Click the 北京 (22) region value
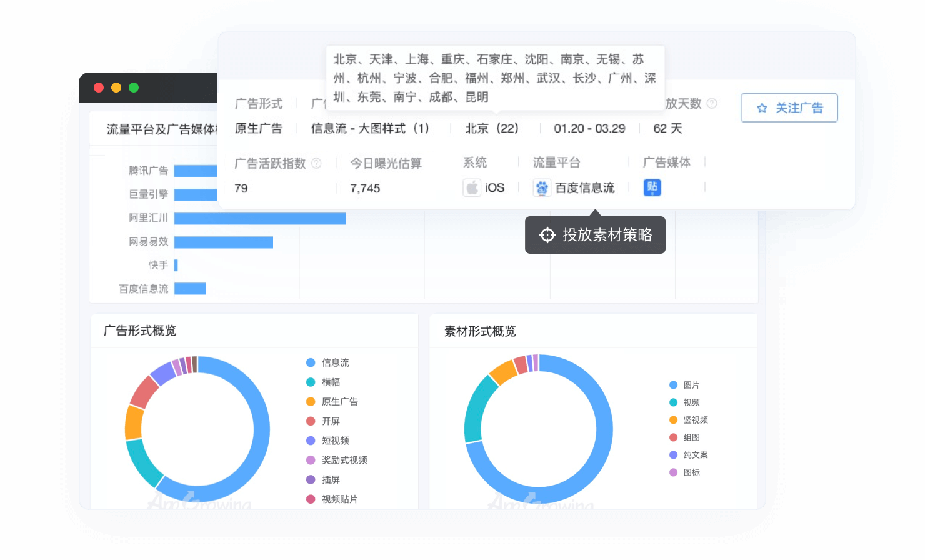 [492, 128]
